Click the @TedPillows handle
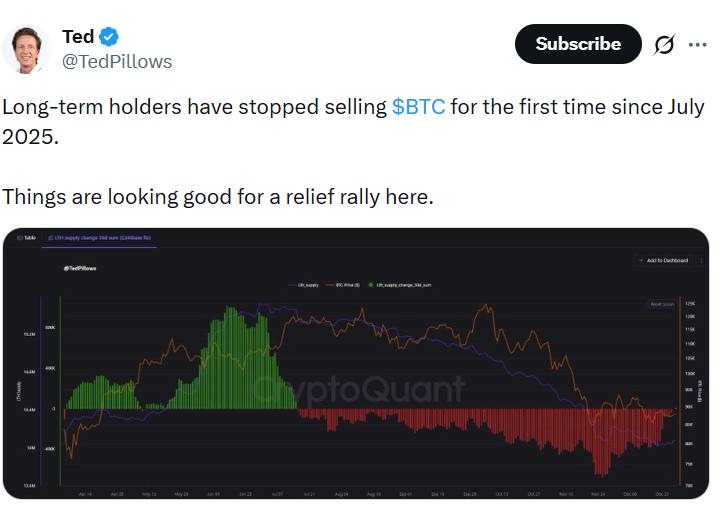The image size is (722, 508). click(117, 62)
